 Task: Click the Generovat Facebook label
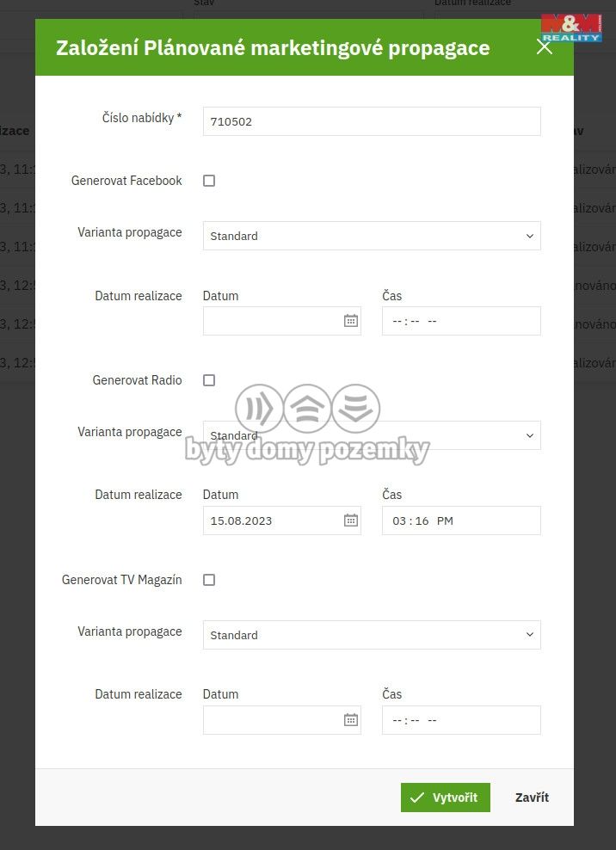(x=126, y=181)
